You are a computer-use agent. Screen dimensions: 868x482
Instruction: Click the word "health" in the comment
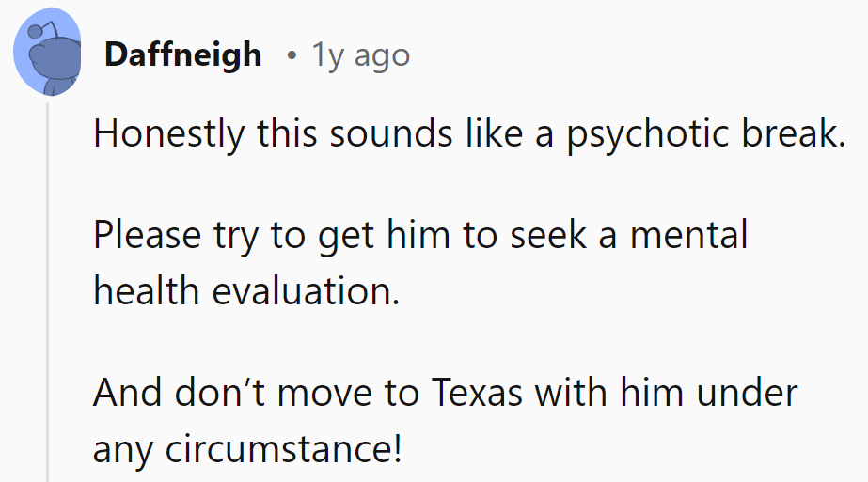tap(145, 292)
